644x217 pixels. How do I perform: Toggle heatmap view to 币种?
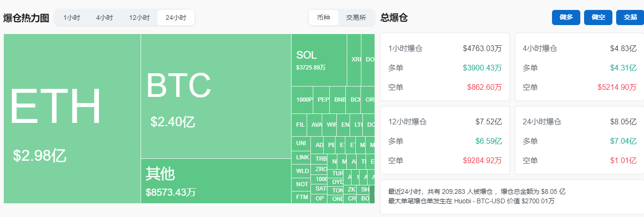(324, 18)
